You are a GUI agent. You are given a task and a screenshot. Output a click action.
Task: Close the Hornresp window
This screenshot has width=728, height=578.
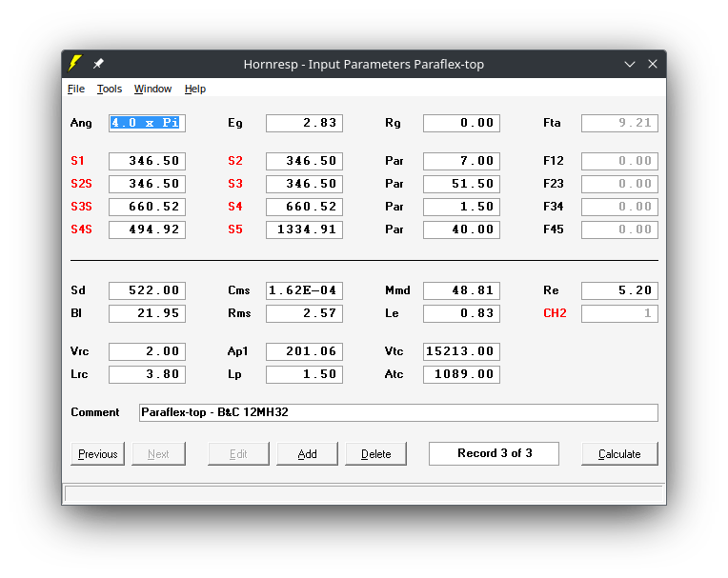(653, 64)
